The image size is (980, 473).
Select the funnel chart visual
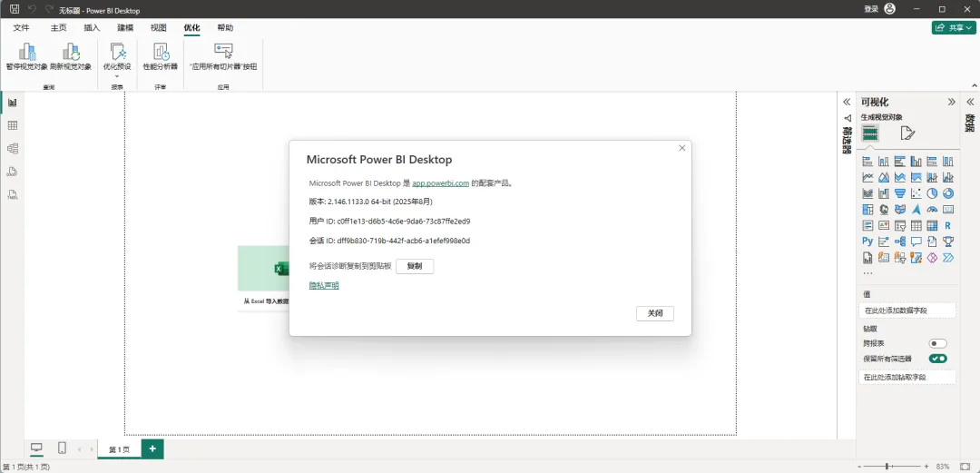(900, 193)
